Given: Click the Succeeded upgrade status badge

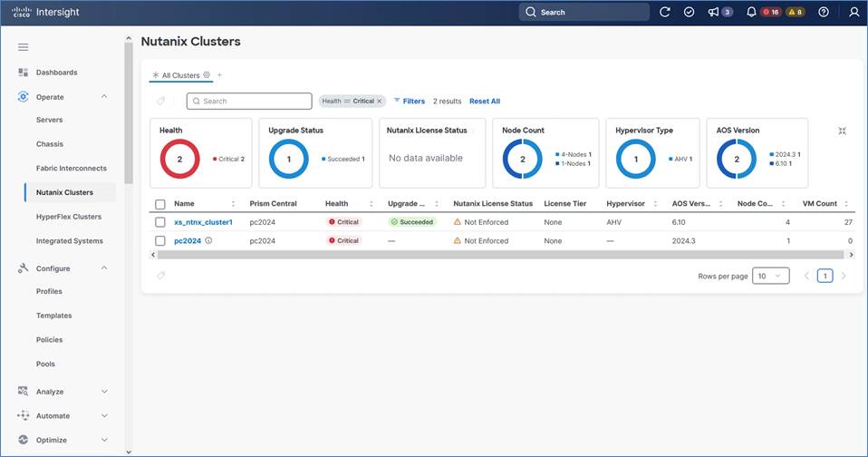Looking at the screenshot, I should (412, 222).
